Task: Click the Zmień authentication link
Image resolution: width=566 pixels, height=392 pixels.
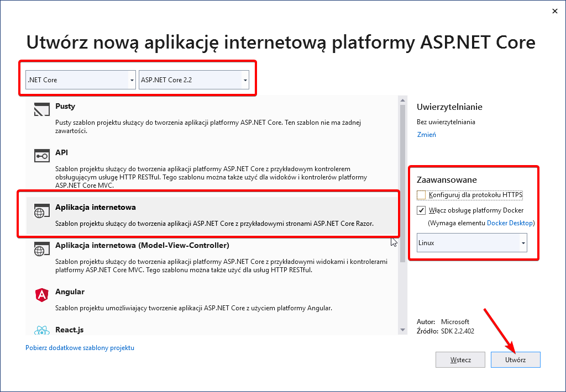Action: (426, 134)
